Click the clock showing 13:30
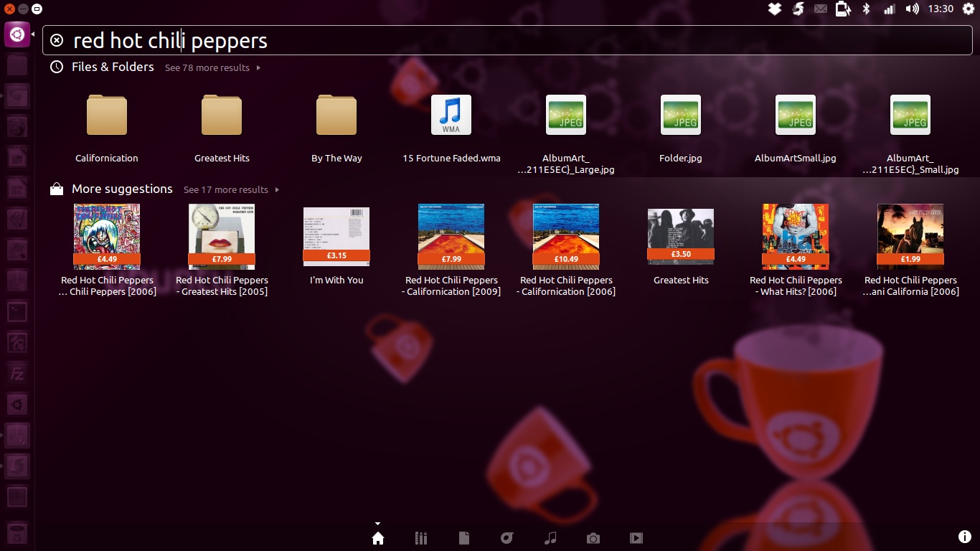Image resolution: width=980 pixels, height=551 pixels. coord(940,9)
